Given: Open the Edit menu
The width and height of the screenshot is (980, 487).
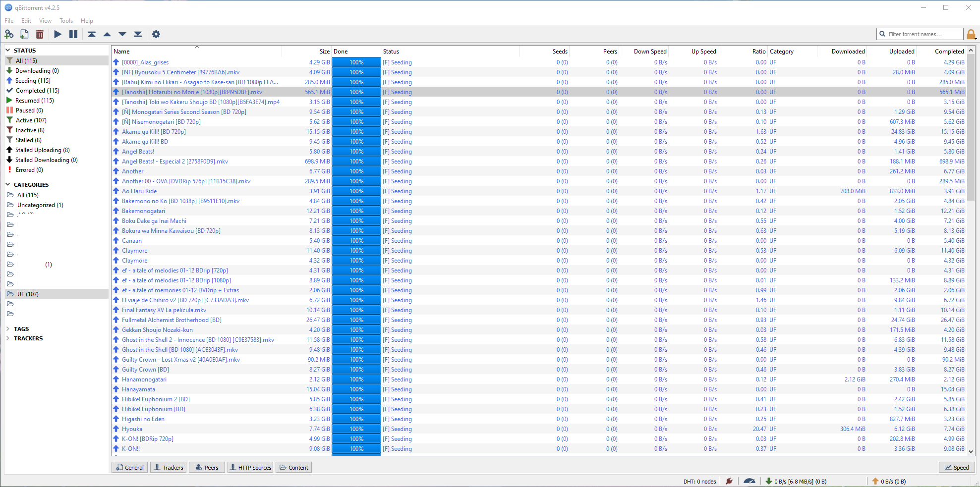Looking at the screenshot, I should pos(26,21).
